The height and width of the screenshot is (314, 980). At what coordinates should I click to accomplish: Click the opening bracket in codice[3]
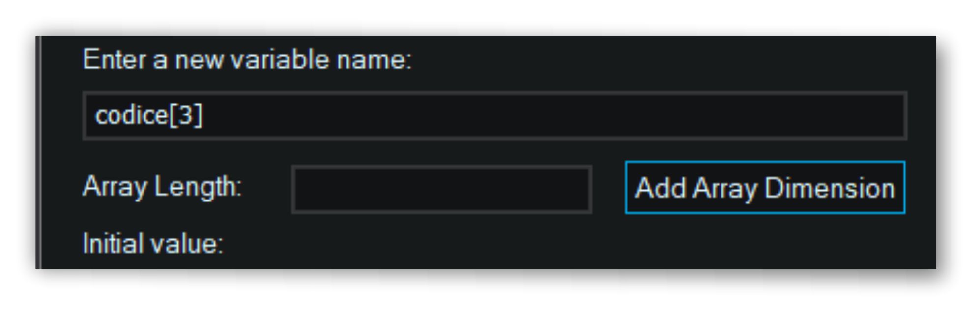(173, 116)
